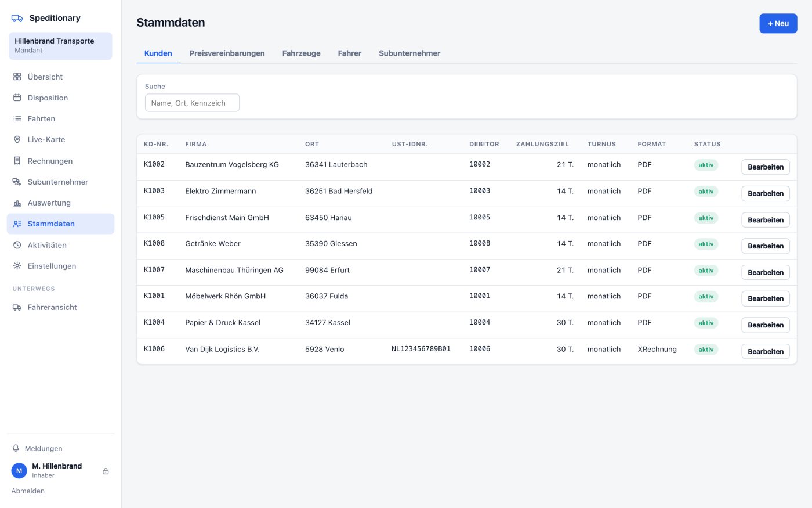Click the XRechnung format cell
Viewport: 812px width, 508px height.
point(657,349)
